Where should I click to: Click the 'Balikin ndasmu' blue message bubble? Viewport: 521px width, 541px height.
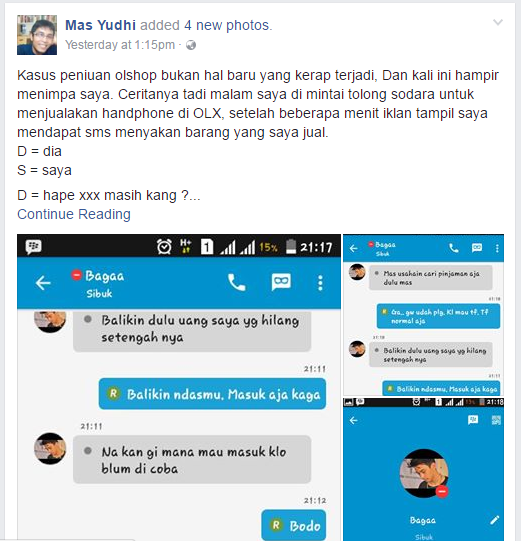point(212,394)
